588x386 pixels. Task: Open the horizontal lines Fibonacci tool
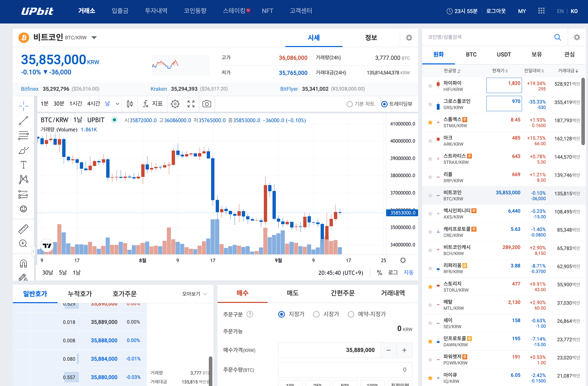coord(23,135)
